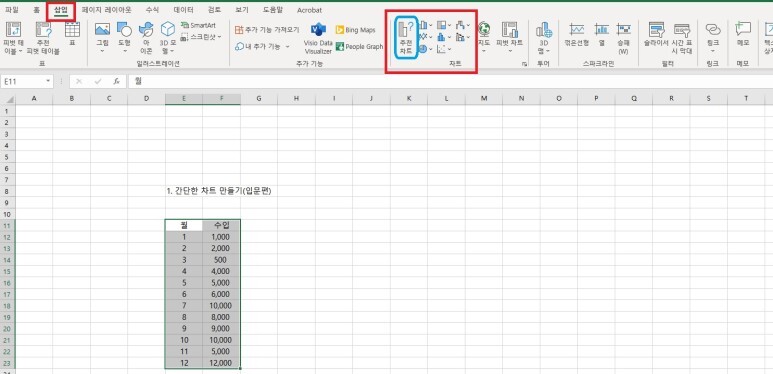Launch Visio Data Visualizer

coord(318,38)
